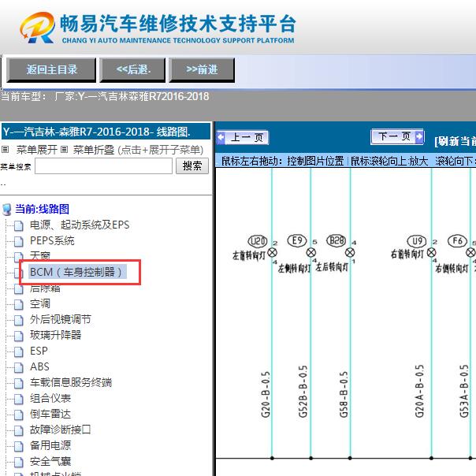Click wire label G53A-B-0.5

(464, 392)
